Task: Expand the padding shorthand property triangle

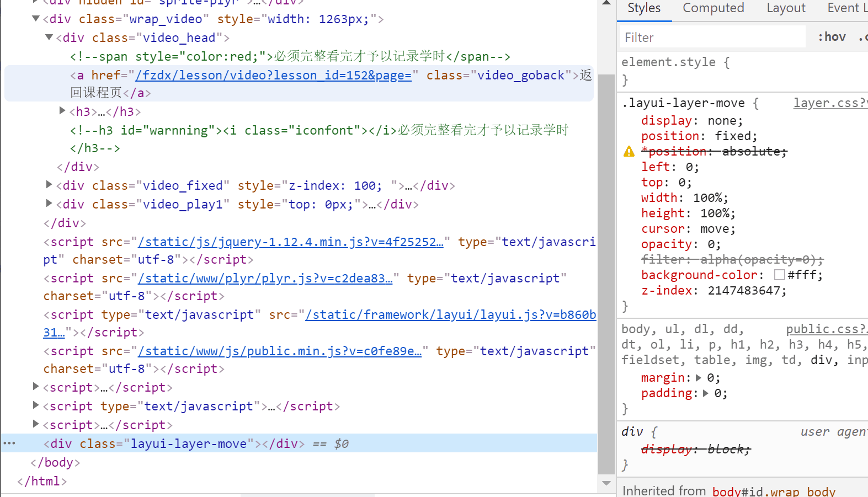Action: point(706,393)
